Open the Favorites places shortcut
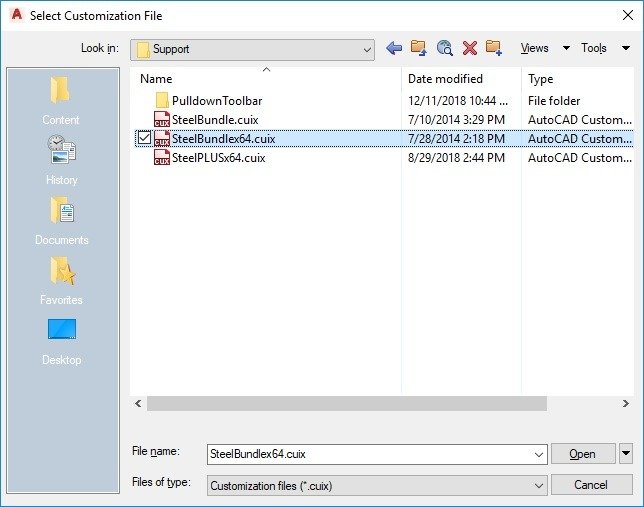 click(x=62, y=281)
